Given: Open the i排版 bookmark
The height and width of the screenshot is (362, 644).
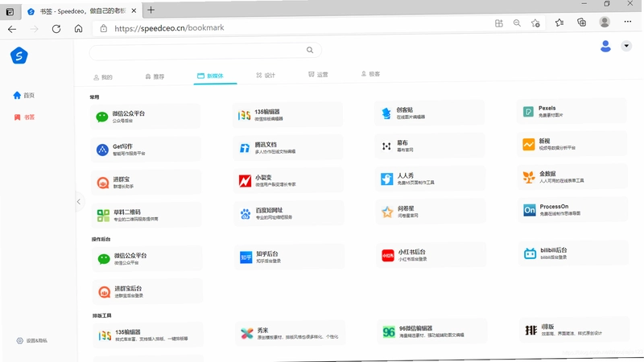Looking at the screenshot, I should coord(575,330).
